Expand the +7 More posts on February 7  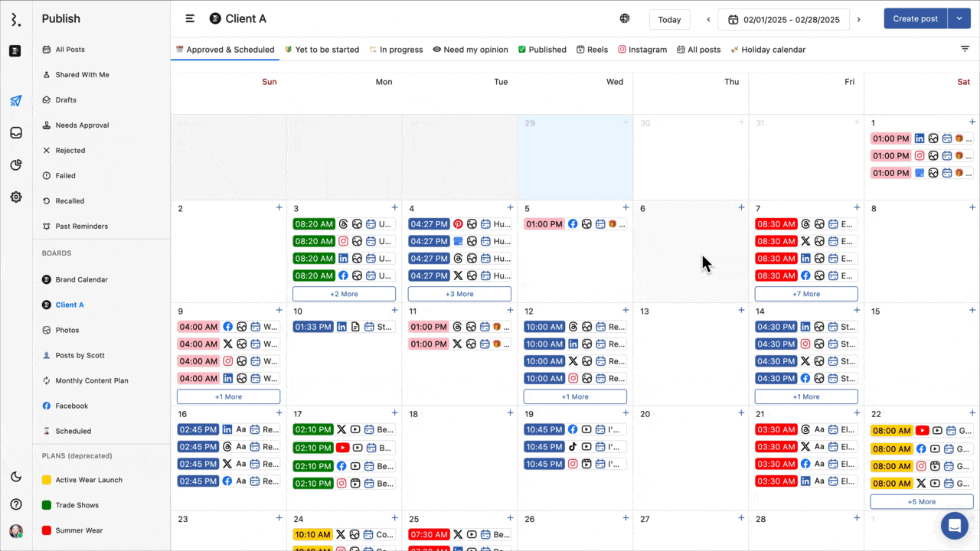point(805,294)
